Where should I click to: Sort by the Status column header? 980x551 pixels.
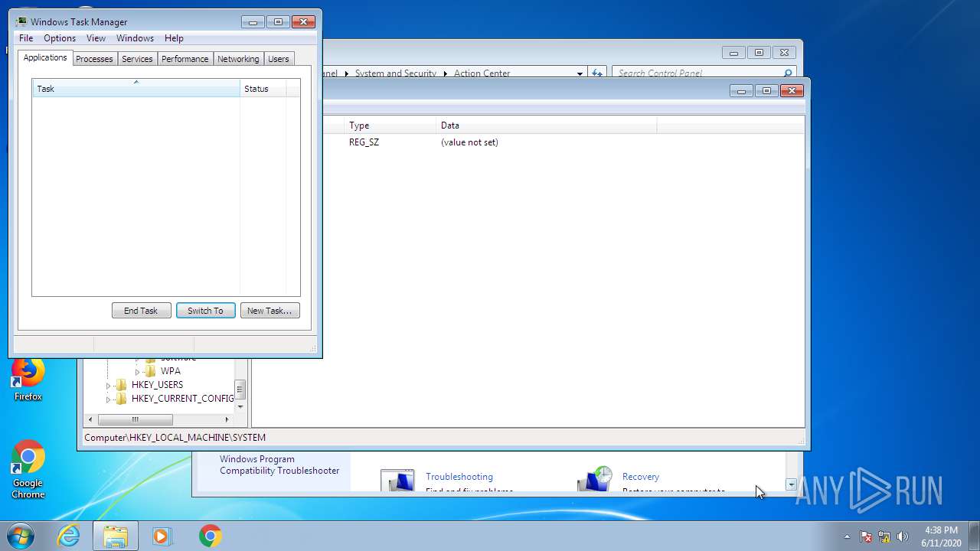[263, 89]
